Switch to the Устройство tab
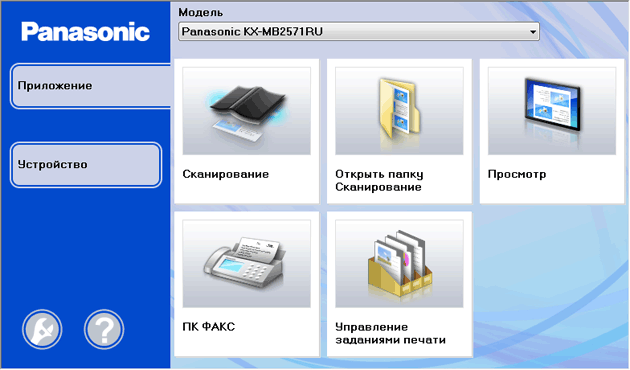Screen dimensions: 630x370 tap(86, 165)
